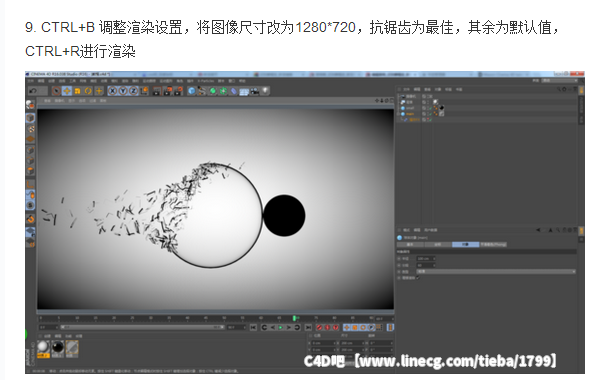Viewport: 590px width, 380px height.
Task: Click the current frame marker on timeline
Action: coord(295,318)
